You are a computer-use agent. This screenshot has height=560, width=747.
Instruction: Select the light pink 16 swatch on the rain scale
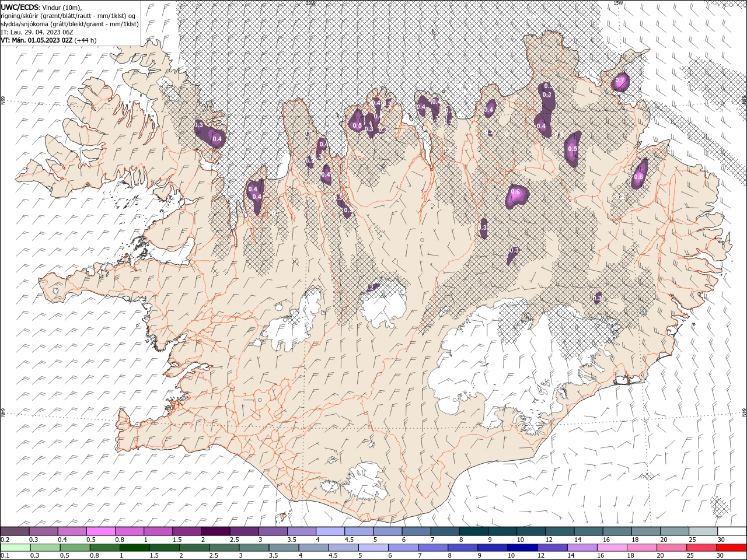(613, 548)
